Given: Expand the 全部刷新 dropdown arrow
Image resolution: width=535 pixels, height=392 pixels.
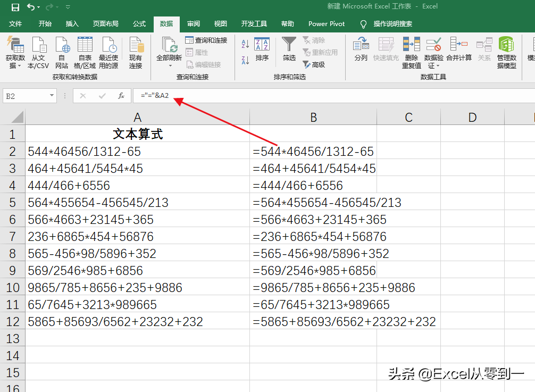Looking at the screenshot, I should tap(170, 65).
